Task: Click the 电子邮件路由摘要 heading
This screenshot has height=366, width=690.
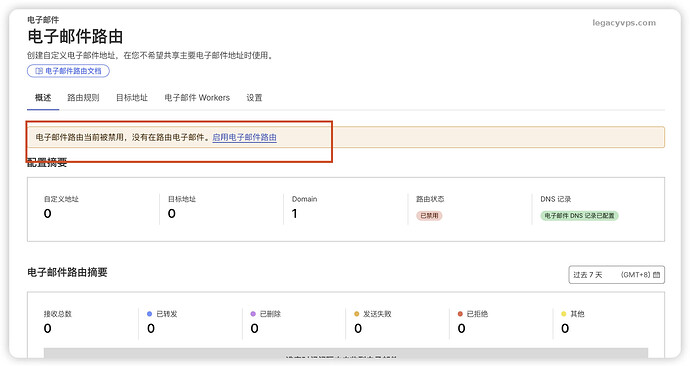Action: coord(67,272)
